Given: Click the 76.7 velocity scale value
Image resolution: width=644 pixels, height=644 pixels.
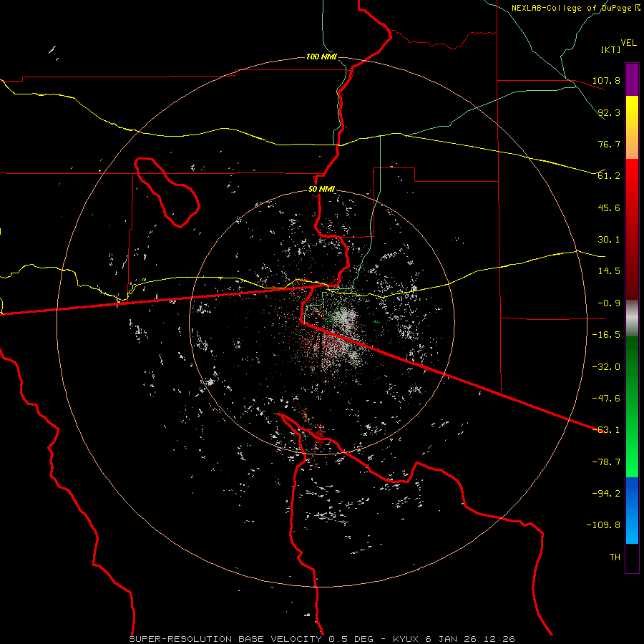Looking at the screenshot, I should click(609, 144).
